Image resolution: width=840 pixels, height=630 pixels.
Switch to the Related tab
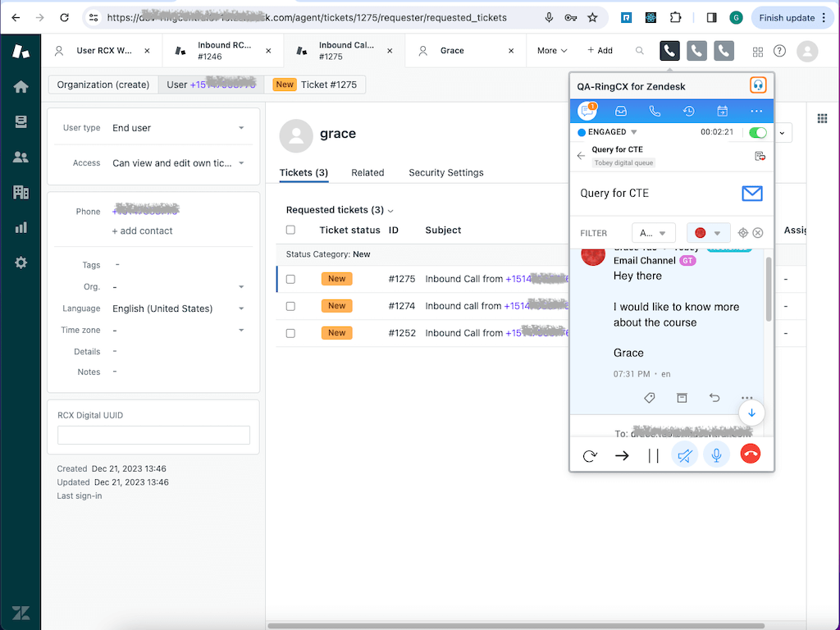coord(367,172)
